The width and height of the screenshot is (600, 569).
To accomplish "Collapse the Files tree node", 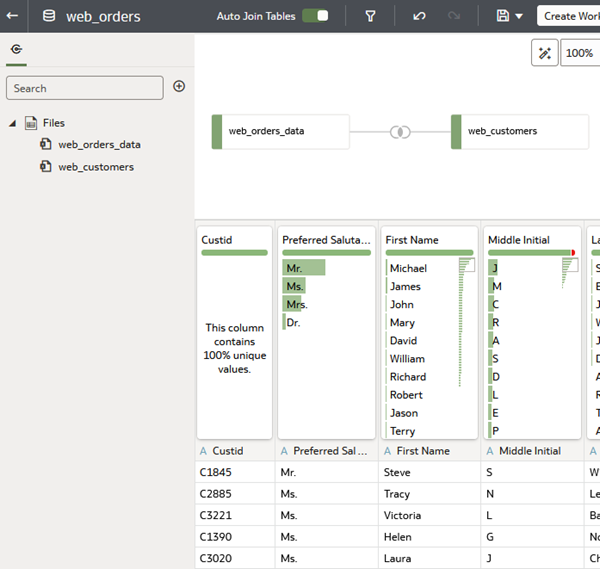I will 13,123.
